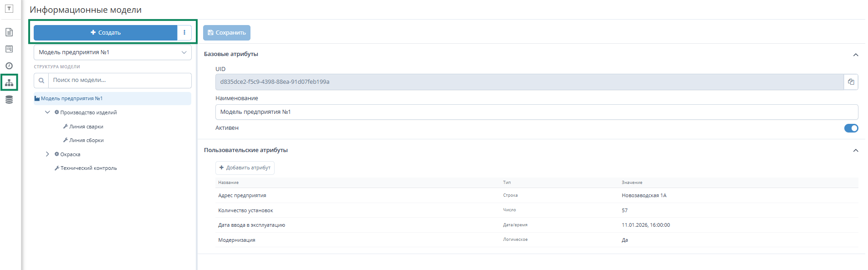
Task: Click the Добавить атрибут button
Action: tap(245, 168)
